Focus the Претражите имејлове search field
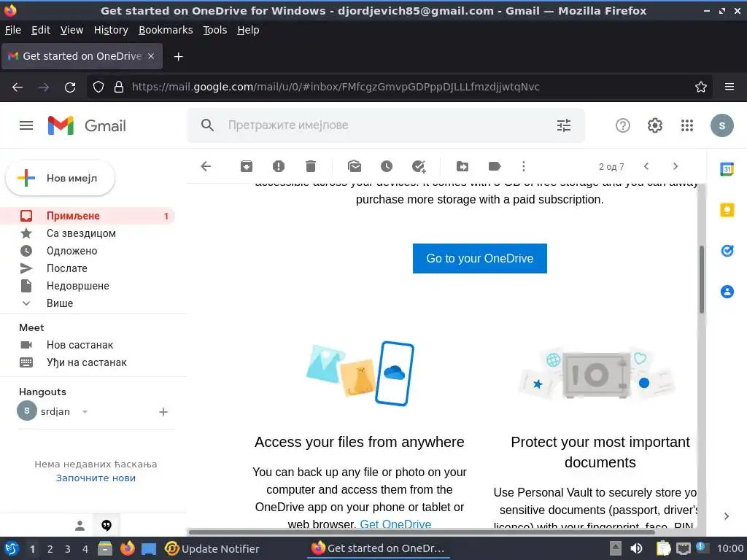 tap(386, 125)
